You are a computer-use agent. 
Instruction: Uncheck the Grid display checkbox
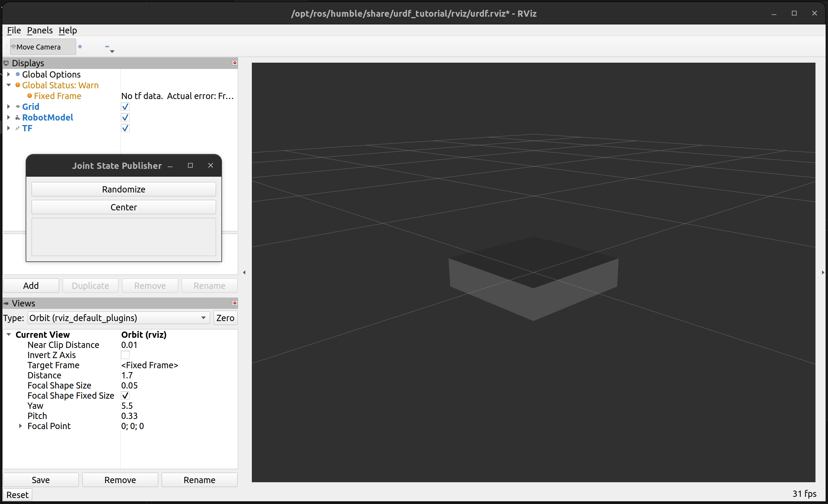125,107
